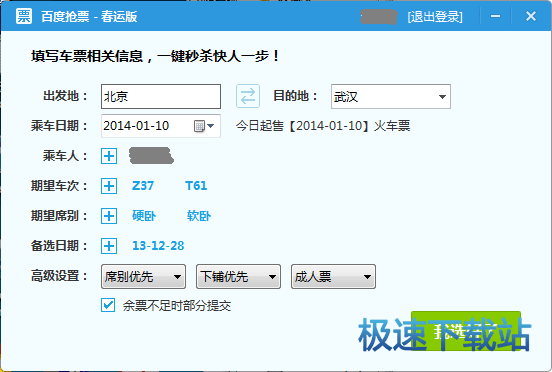This screenshot has height=372, width=552.
Task: Minimize the 百度抢票 window
Action: (x=496, y=16)
